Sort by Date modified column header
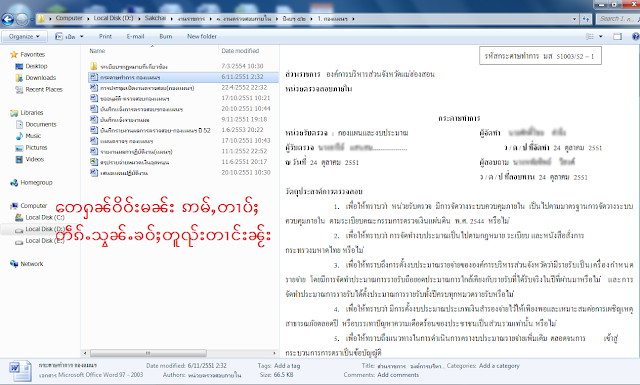The height and width of the screenshot is (385, 640). (x=240, y=51)
